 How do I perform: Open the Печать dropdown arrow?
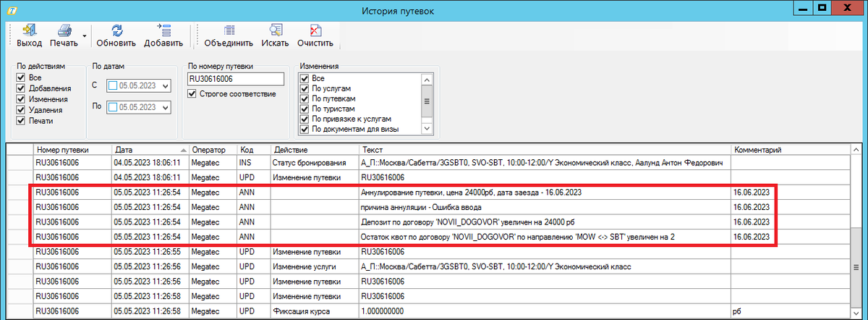85,35
